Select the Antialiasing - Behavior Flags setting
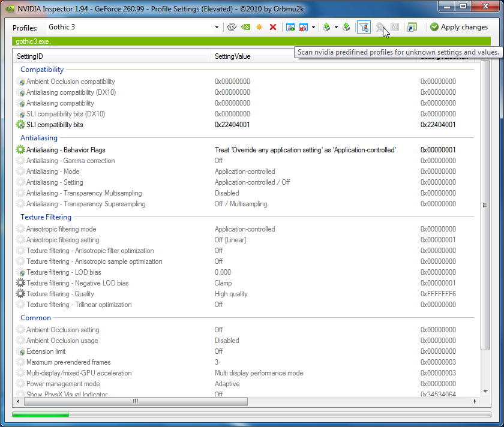Screen dimensions: 504x427 pyautogui.click(x=65, y=150)
